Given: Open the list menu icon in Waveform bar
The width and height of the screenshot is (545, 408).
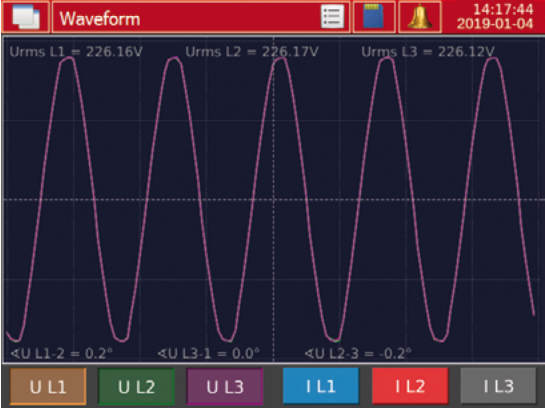Looking at the screenshot, I should (332, 16).
